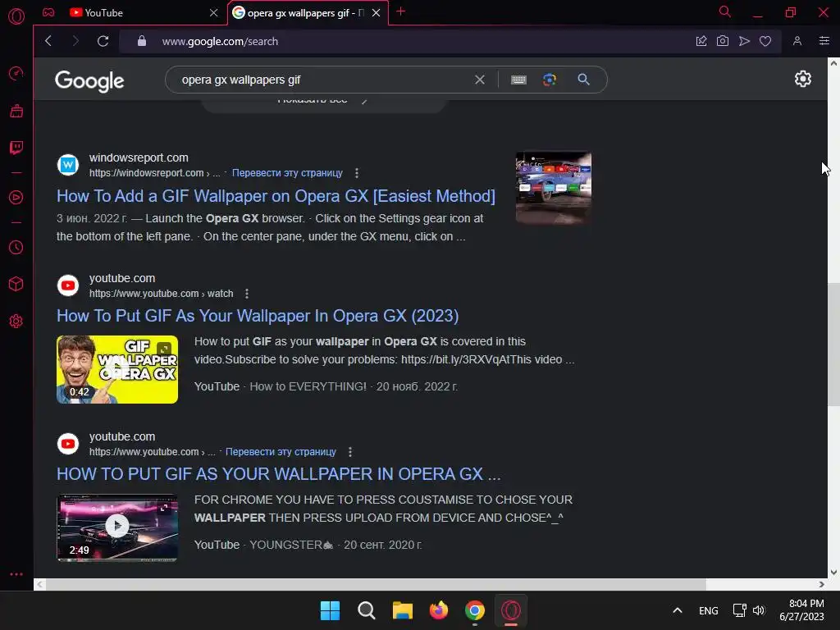Click the windowsreport.com site favicon
This screenshot has width=840, height=630.
point(68,165)
